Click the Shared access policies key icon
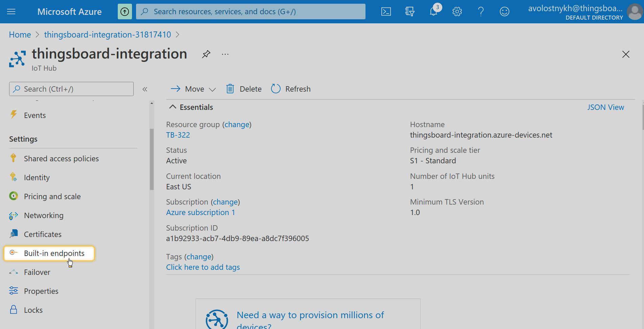This screenshot has height=329, width=644. click(13, 158)
